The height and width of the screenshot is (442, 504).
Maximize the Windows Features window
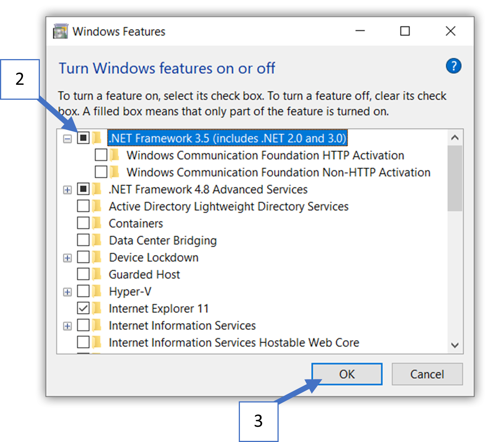405,31
